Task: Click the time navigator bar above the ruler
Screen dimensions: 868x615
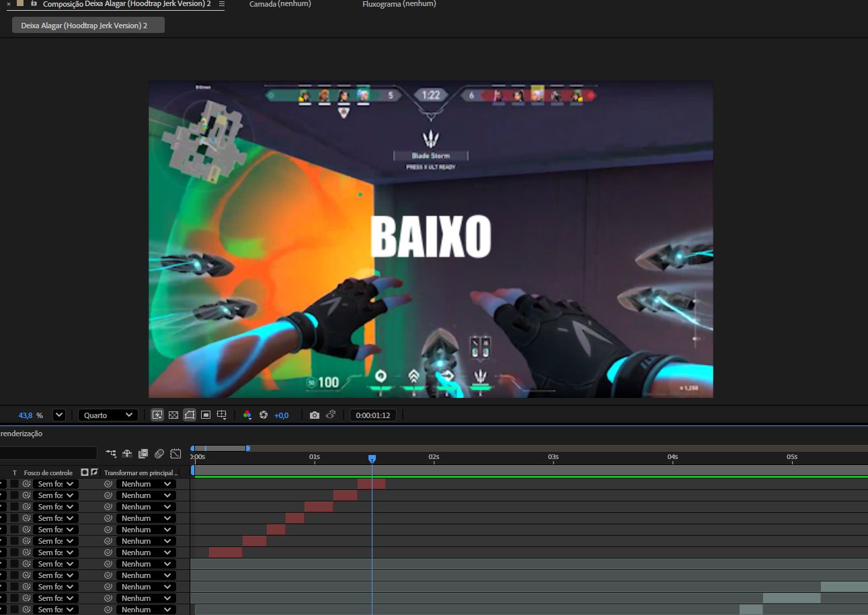Action: click(220, 448)
